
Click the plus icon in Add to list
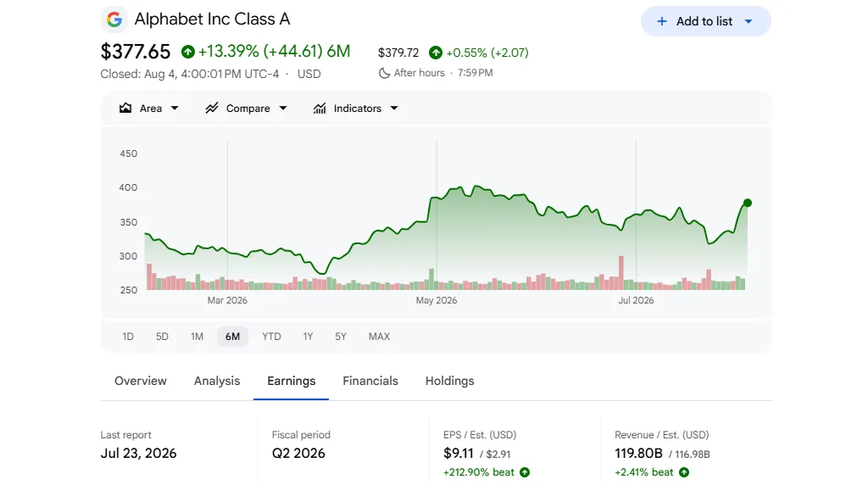tap(661, 21)
